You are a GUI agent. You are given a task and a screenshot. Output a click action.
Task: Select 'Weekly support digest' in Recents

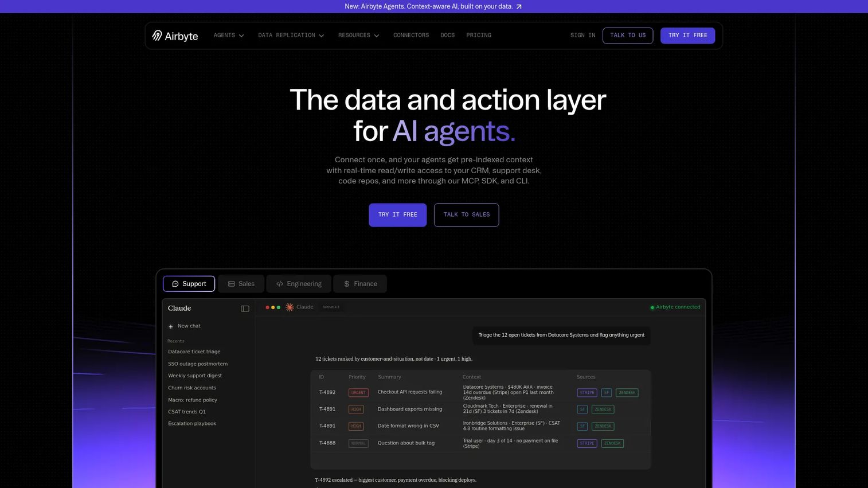[x=195, y=376]
